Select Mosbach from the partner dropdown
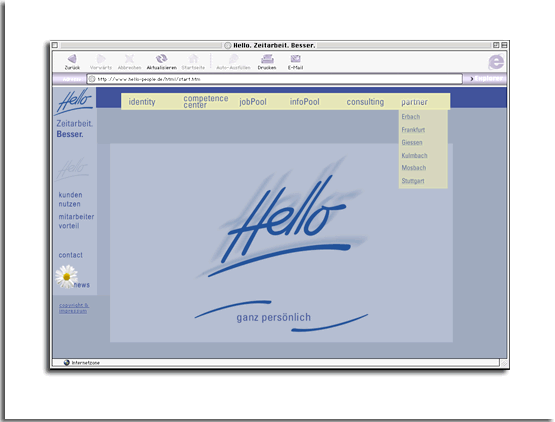Image resolution: width=555 pixels, height=422 pixels. point(413,168)
